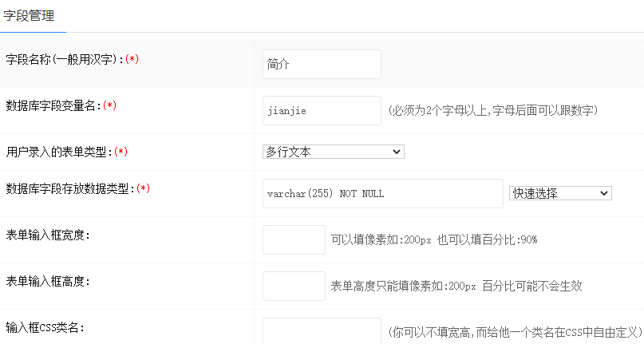
Task: Expand the 多行文本 form type dropdown
Action: (333, 152)
